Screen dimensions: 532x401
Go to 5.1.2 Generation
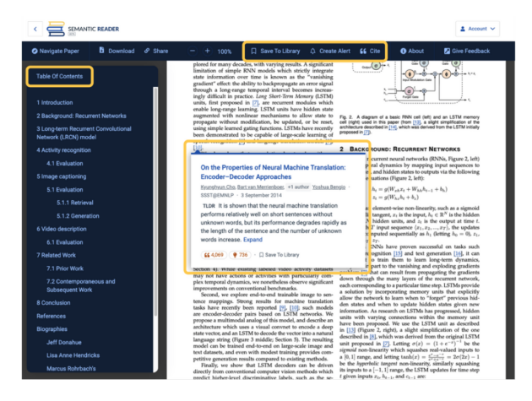pos(78,216)
